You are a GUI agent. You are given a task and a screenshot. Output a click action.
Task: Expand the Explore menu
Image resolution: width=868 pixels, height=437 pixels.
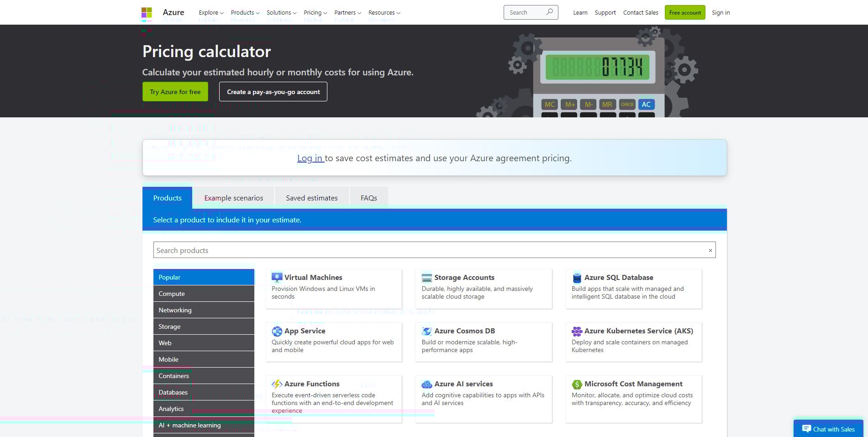(x=211, y=12)
